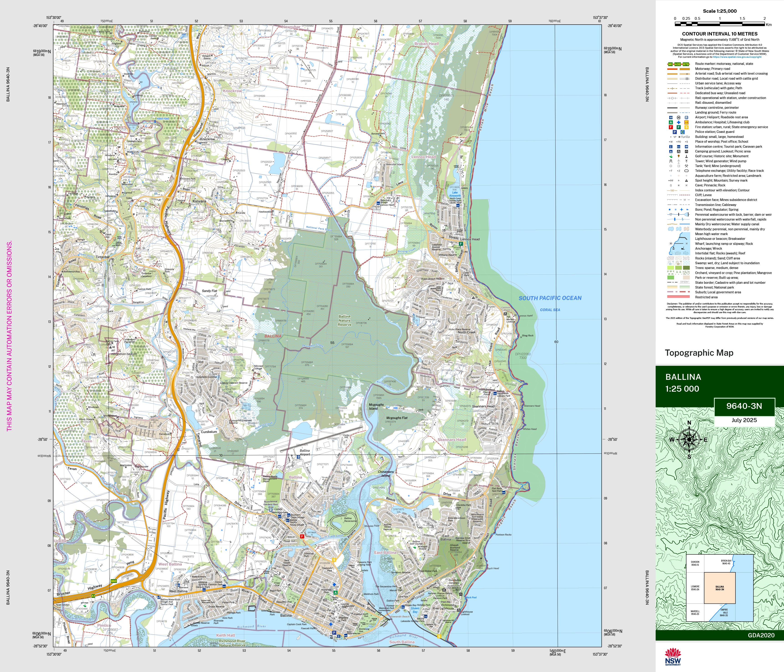
Task: Select the Empire Vale 9640-3S index tile
Action: (723, 613)
